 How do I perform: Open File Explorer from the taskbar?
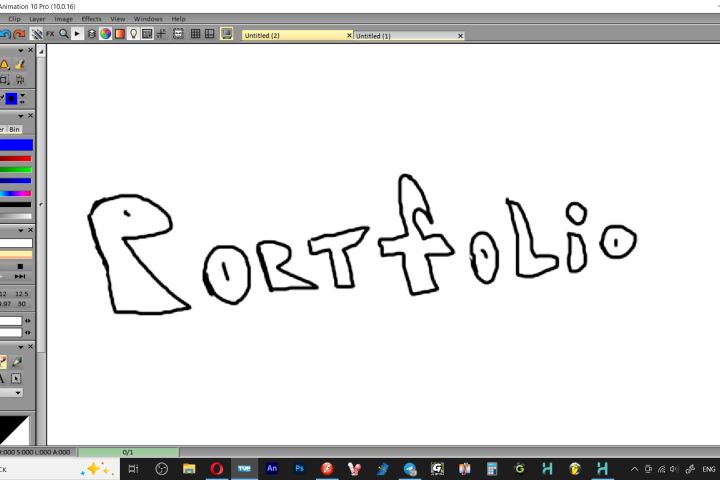(x=189, y=469)
